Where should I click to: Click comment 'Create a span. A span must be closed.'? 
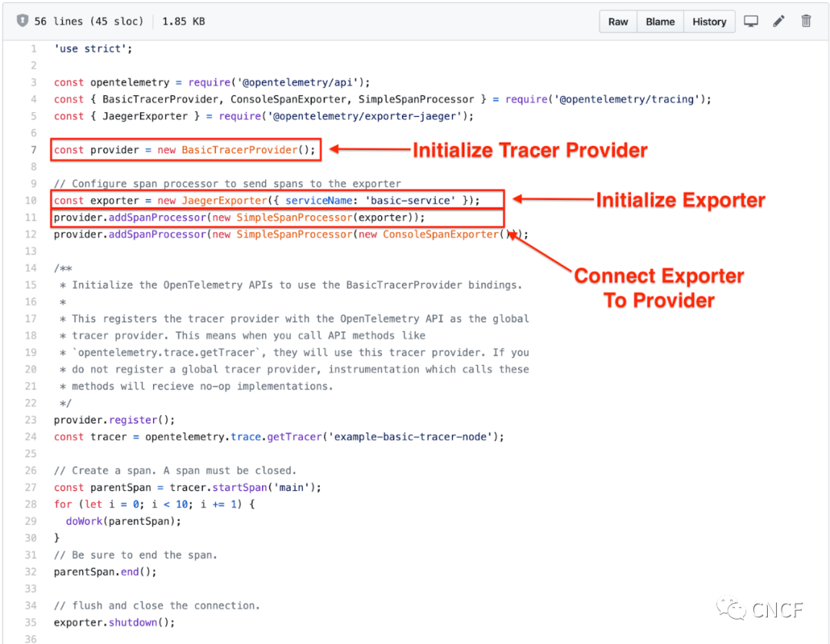175,470
